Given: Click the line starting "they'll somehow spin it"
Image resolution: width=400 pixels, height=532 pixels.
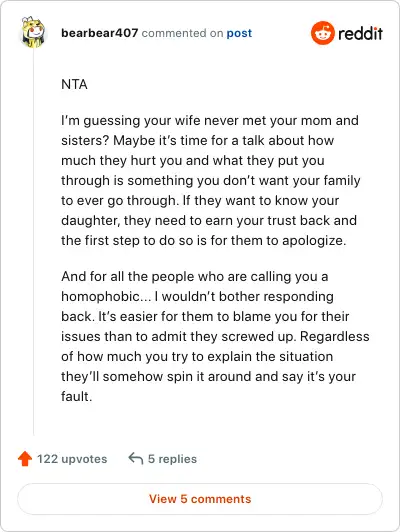Looking at the screenshot, I should [208, 377].
